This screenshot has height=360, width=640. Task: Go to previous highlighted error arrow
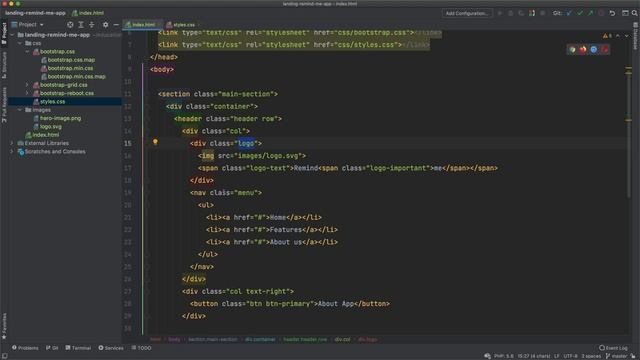(618, 36)
